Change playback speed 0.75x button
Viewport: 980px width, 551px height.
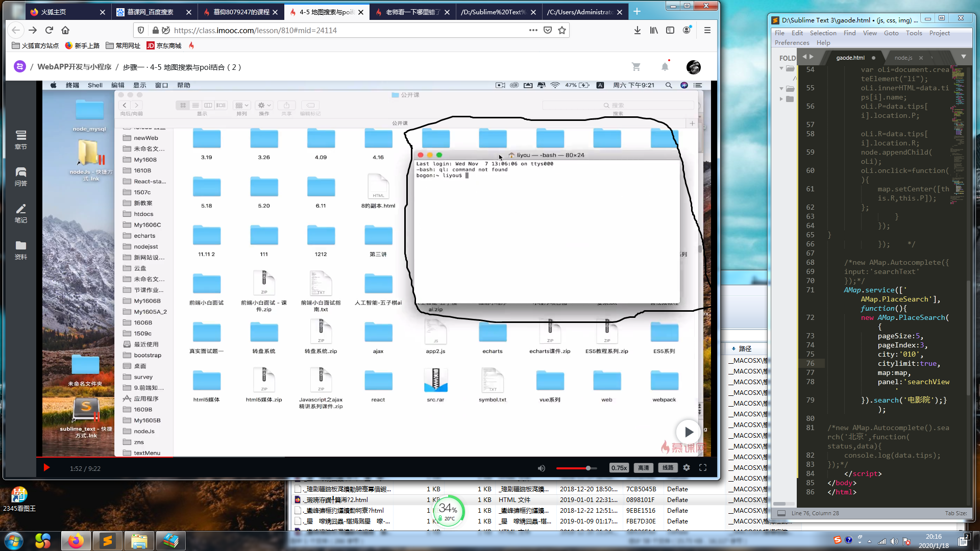tap(619, 468)
